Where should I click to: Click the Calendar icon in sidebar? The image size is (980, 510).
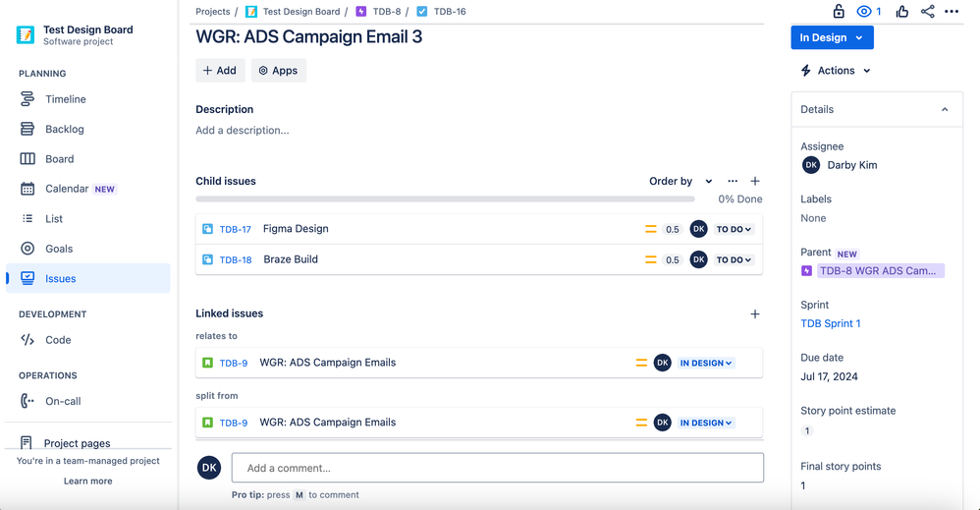pyautogui.click(x=27, y=189)
